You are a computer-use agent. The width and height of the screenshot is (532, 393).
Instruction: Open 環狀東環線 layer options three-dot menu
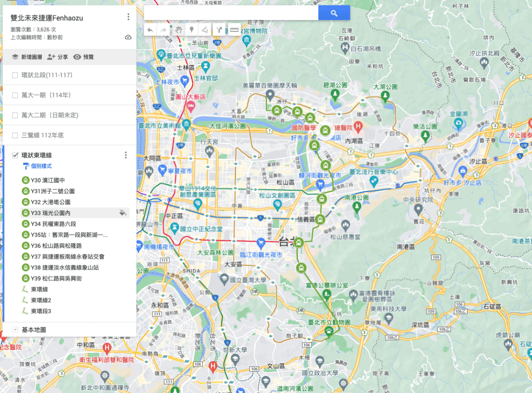[x=126, y=155]
